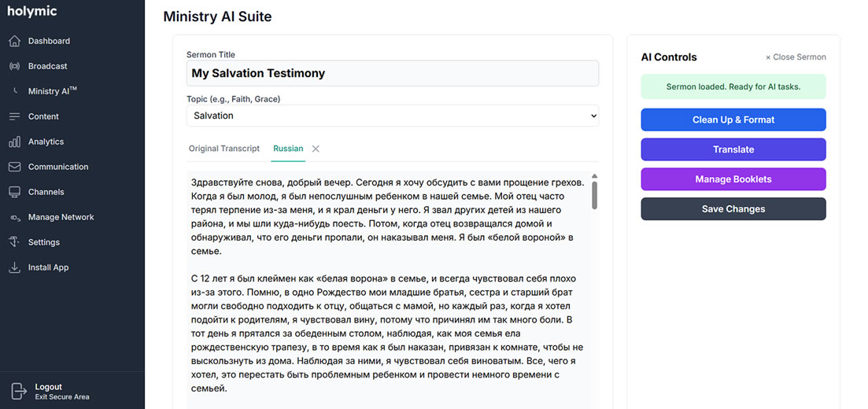Viewport: 868px width, 409px height.
Task: Click the Logout door icon
Action: coord(20,391)
